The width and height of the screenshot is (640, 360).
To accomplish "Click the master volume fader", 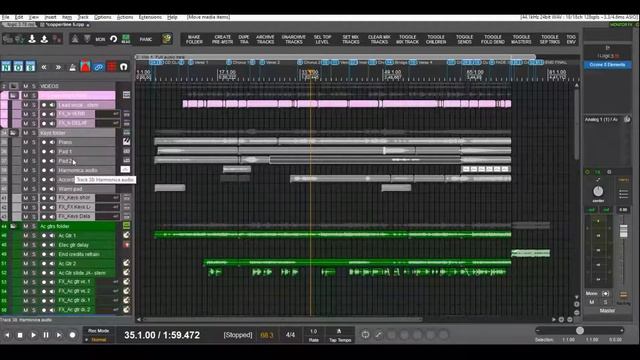I will [623, 231].
